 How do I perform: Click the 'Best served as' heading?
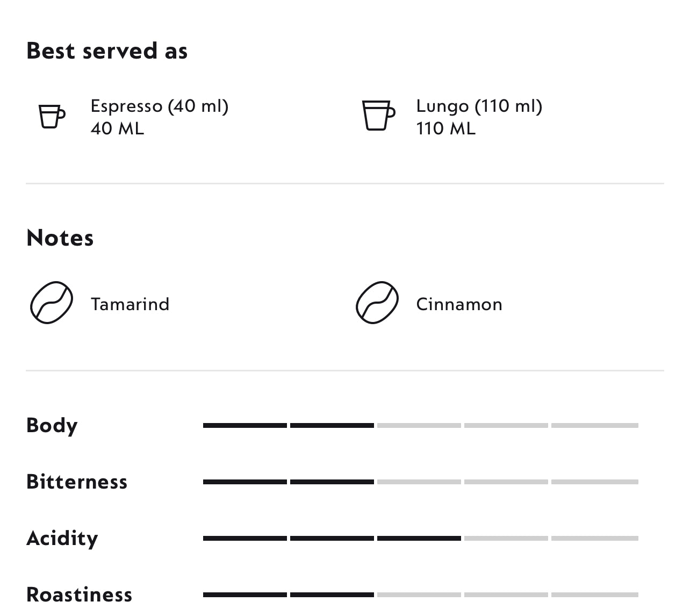tap(107, 51)
